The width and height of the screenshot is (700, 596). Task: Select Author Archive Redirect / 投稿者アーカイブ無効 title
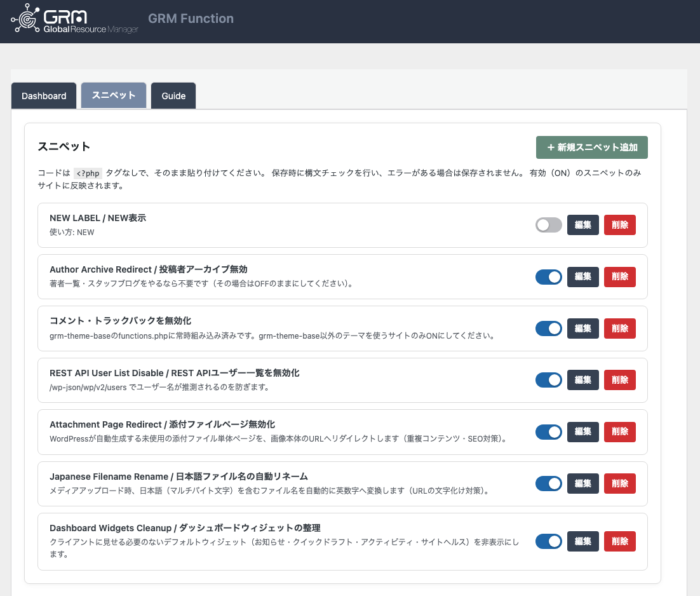click(x=148, y=269)
